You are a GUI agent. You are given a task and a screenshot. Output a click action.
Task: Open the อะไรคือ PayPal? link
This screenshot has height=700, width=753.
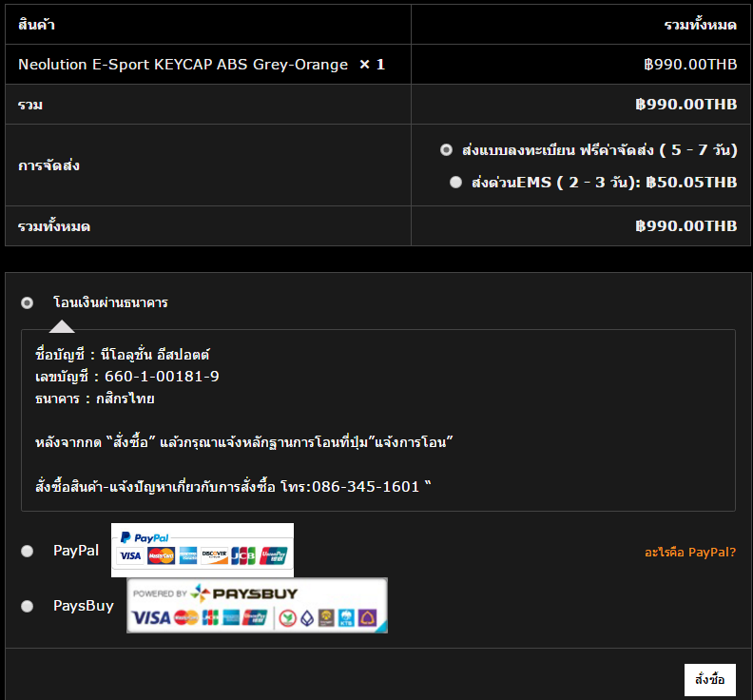[x=689, y=552]
